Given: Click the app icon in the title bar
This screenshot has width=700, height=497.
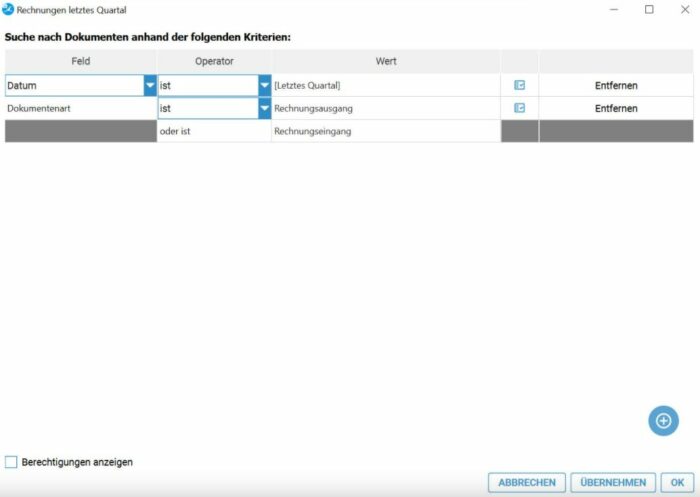Looking at the screenshot, I should [8, 9].
